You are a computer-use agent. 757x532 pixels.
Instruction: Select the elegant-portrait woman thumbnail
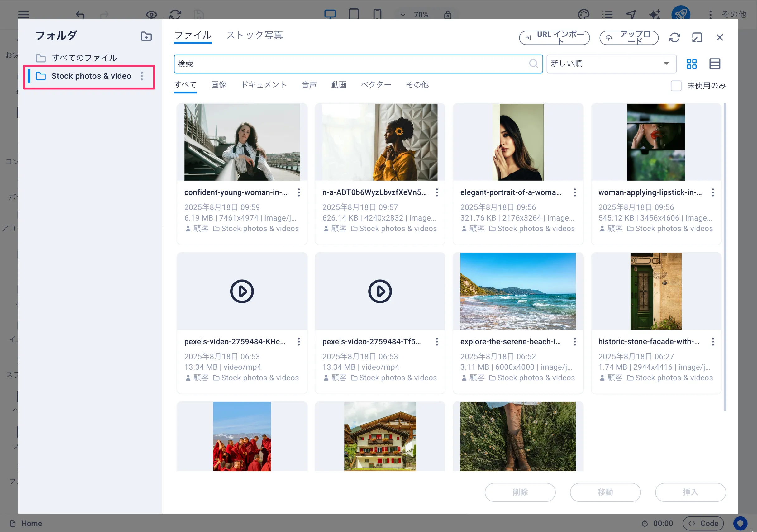coord(518,142)
